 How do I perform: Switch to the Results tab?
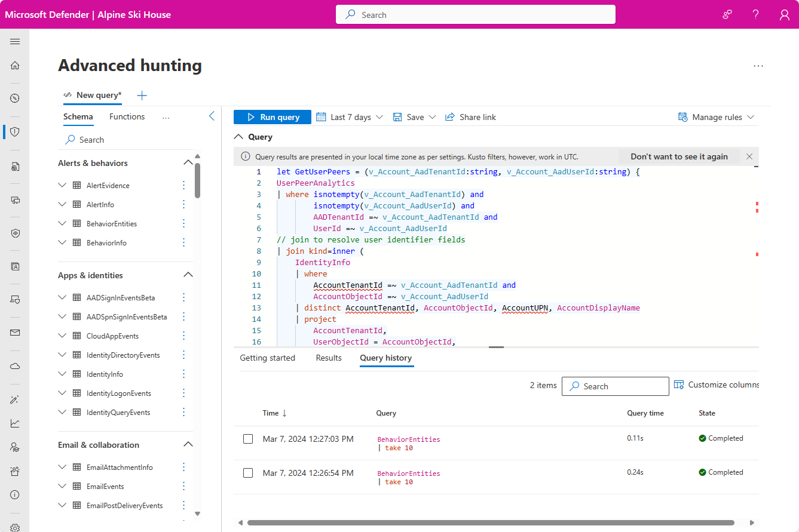[329, 358]
